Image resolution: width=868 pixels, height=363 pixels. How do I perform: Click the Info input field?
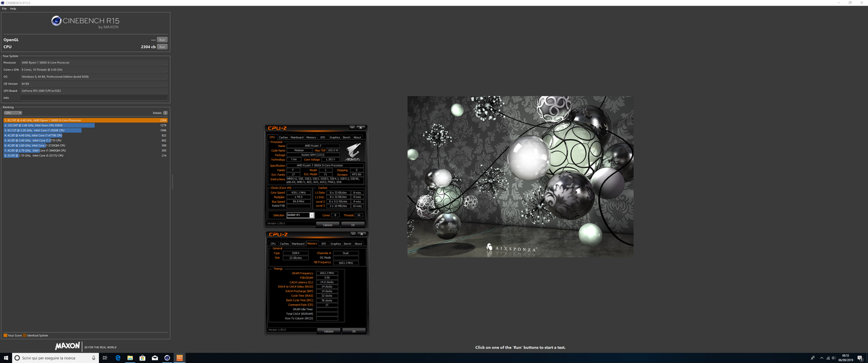click(94, 98)
